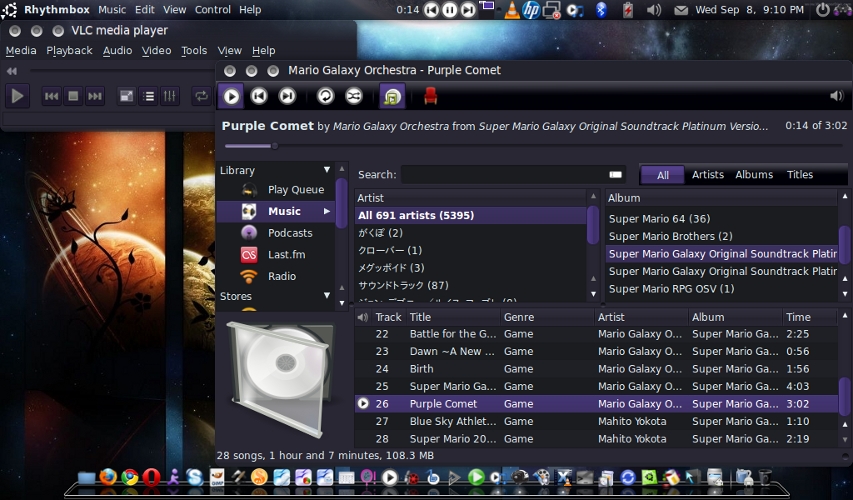Click the HP tray icon

[x=531, y=10]
